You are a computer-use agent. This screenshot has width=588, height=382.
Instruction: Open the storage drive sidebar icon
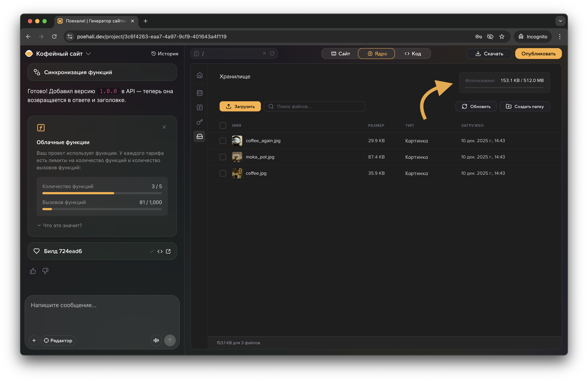[199, 136]
